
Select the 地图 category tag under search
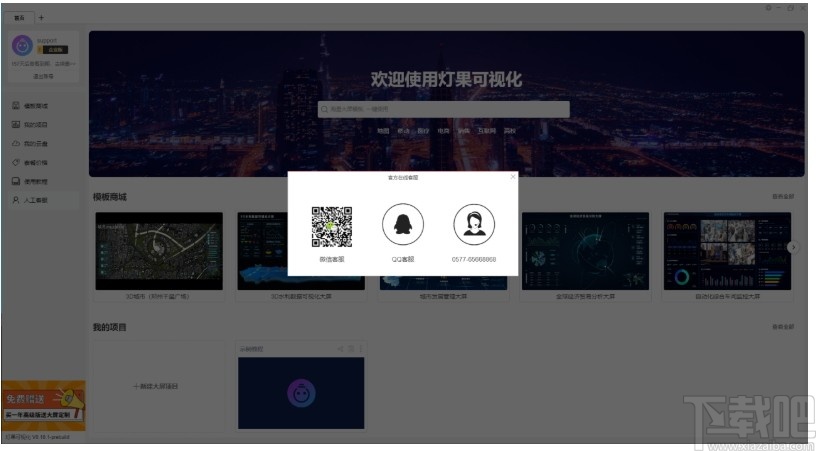[383, 131]
